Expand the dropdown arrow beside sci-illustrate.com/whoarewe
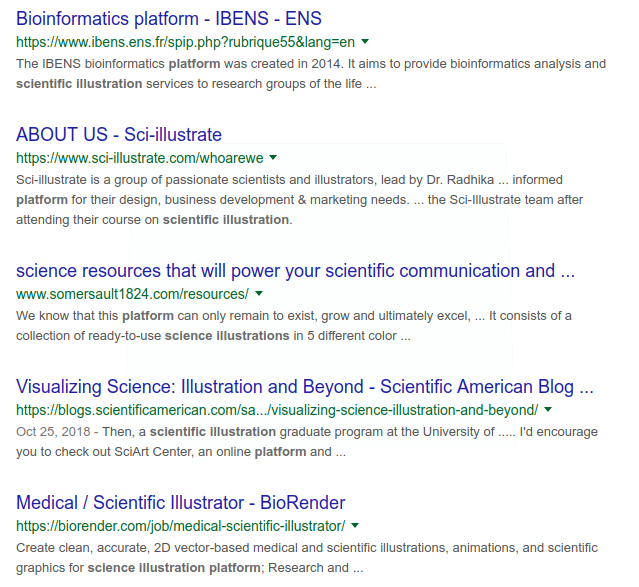Screen dimensions: 639x587 click(x=273, y=157)
